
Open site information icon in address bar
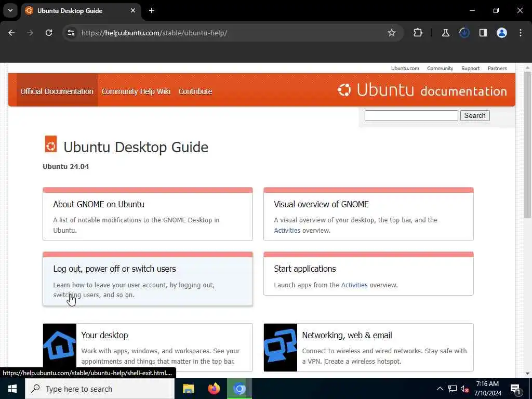pyautogui.click(x=71, y=33)
